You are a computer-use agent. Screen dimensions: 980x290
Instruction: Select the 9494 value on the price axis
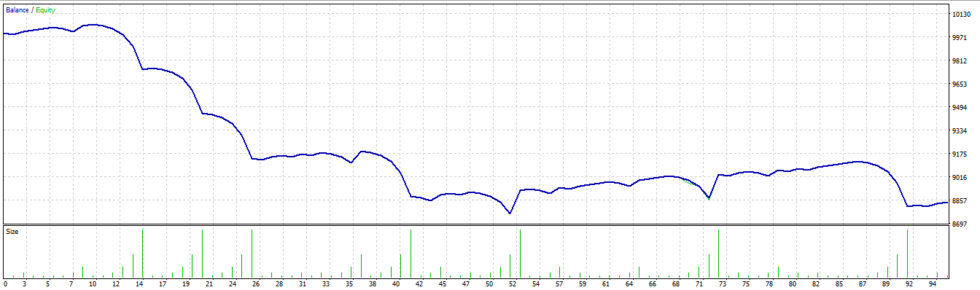959,108
